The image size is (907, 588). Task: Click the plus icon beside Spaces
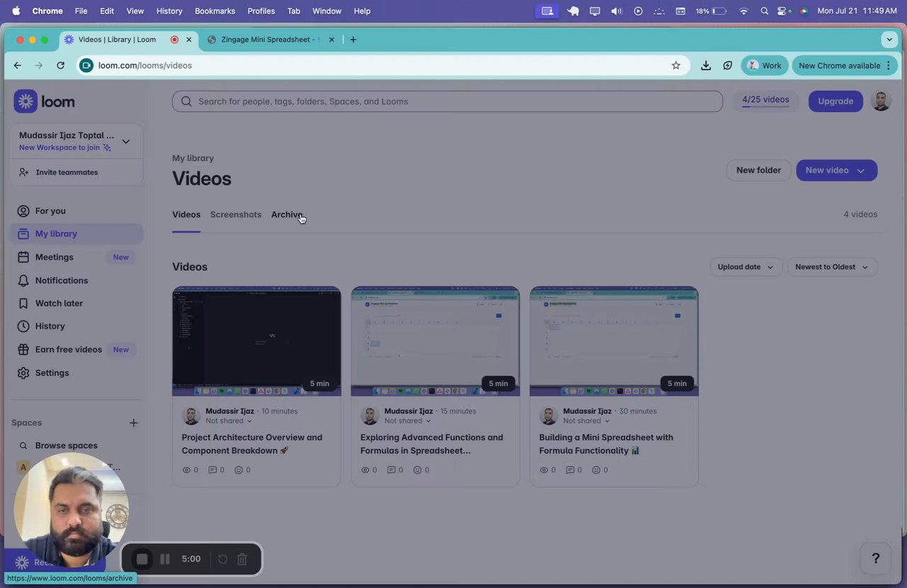(133, 423)
